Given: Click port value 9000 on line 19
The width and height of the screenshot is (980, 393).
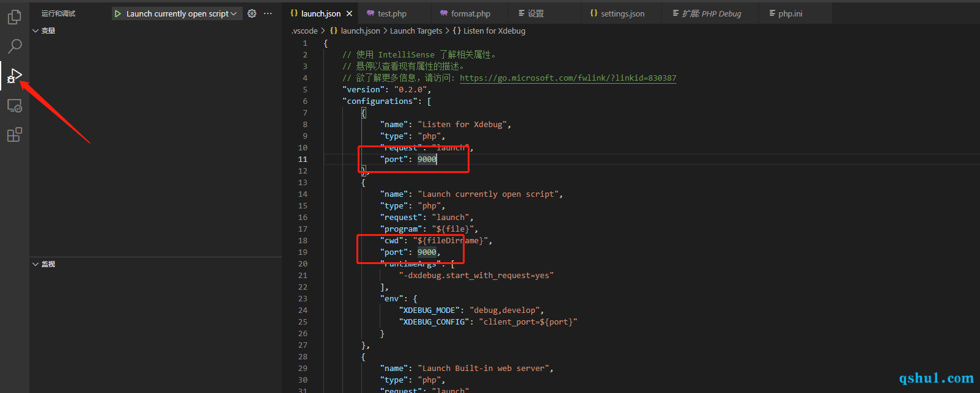Looking at the screenshot, I should [427, 252].
